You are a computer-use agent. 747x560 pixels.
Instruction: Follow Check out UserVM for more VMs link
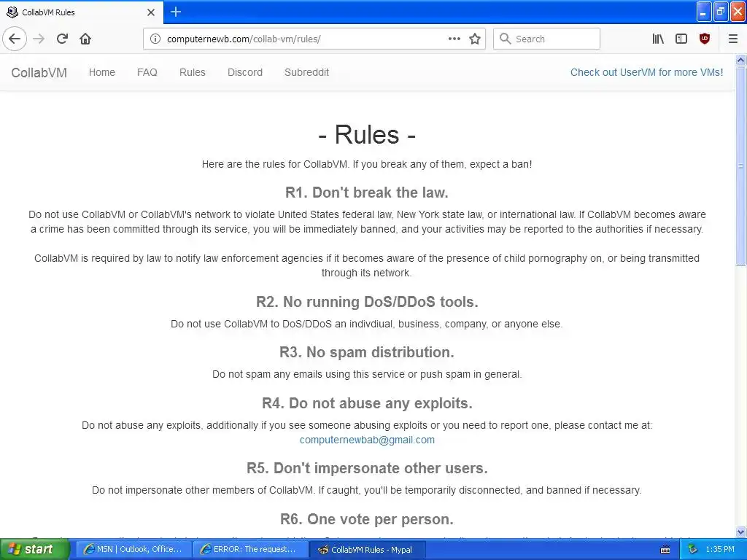(646, 72)
